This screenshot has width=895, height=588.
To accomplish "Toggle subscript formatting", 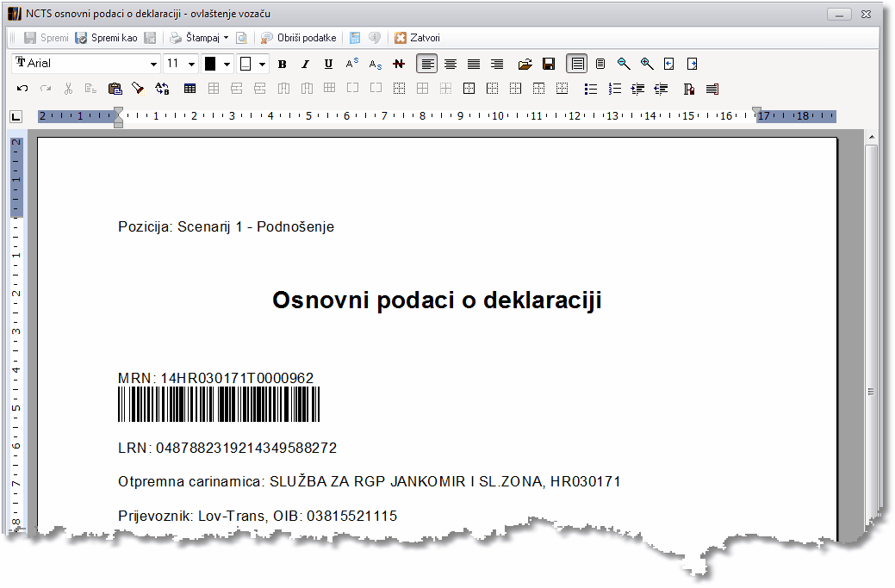I will (x=375, y=64).
